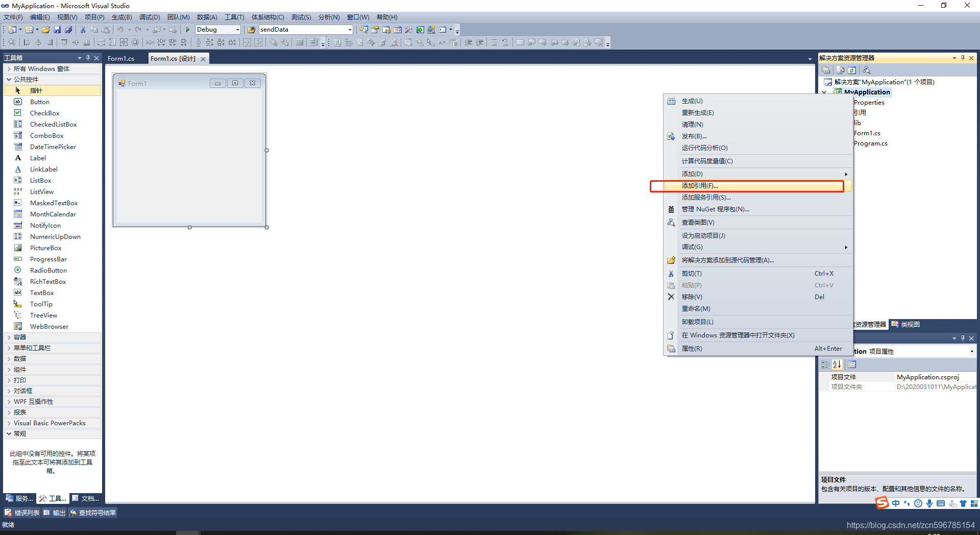Open the sendData find combo box dropdown
Screen dimensions: 980x535
coord(350,30)
